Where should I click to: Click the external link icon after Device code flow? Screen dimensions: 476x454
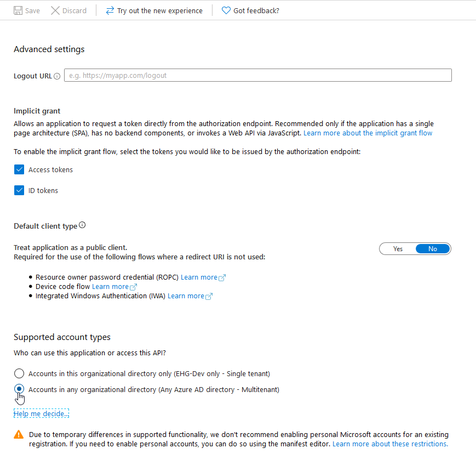(x=133, y=286)
